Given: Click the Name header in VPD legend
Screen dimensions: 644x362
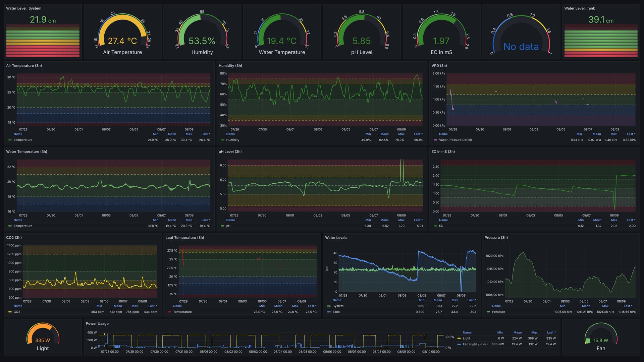Looking at the screenshot, I should [443, 134].
